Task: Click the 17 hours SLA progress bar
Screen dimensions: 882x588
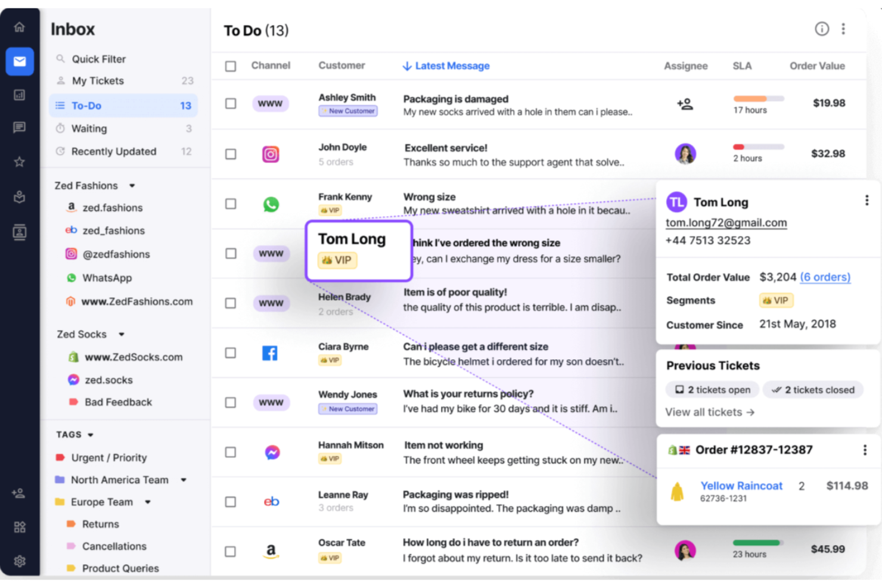Action: (x=758, y=99)
